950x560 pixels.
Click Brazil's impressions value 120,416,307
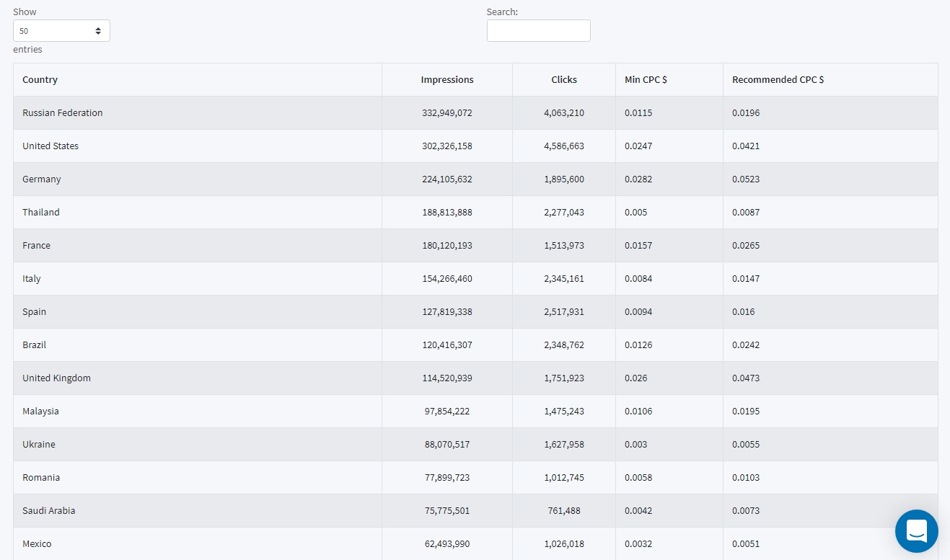(447, 345)
